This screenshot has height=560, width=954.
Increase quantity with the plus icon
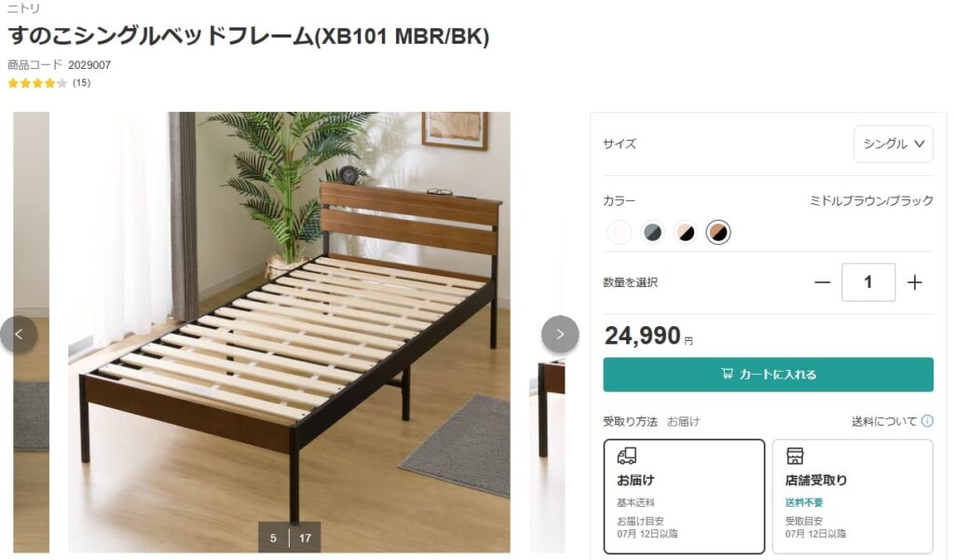(915, 282)
